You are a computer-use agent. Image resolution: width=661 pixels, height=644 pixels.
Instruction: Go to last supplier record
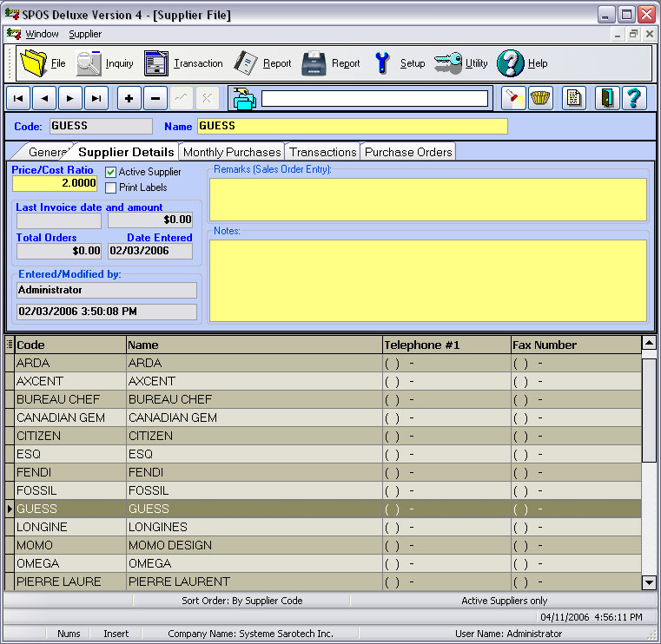point(96,99)
